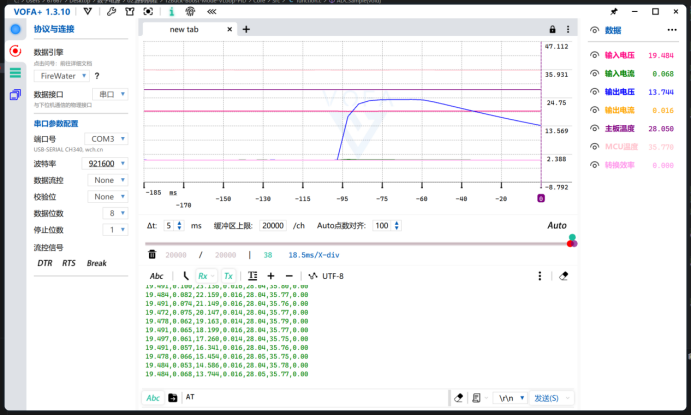
Task: Toggle the Tx display button
Action: pyautogui.click(x=228, y=276)
